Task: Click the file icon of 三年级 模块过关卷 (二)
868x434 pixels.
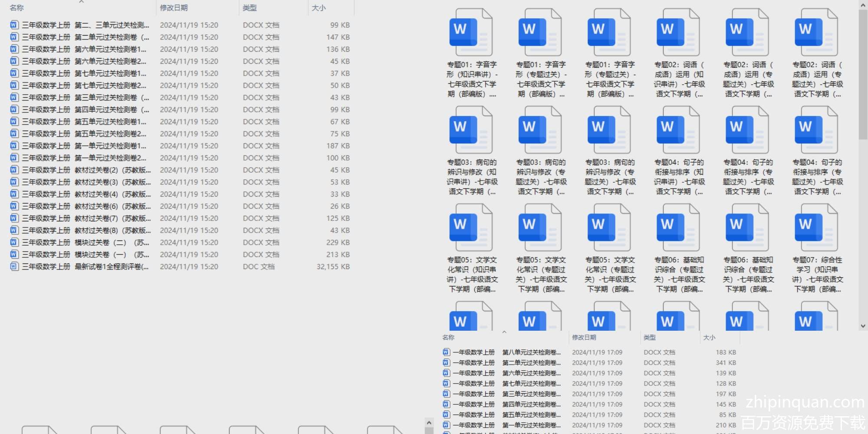Action: point(14,242)
